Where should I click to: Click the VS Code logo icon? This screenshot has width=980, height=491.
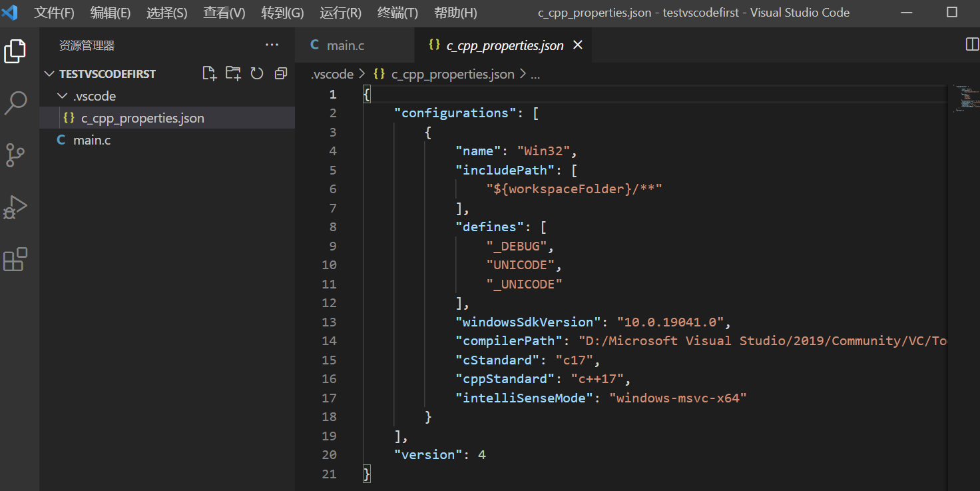10,12
